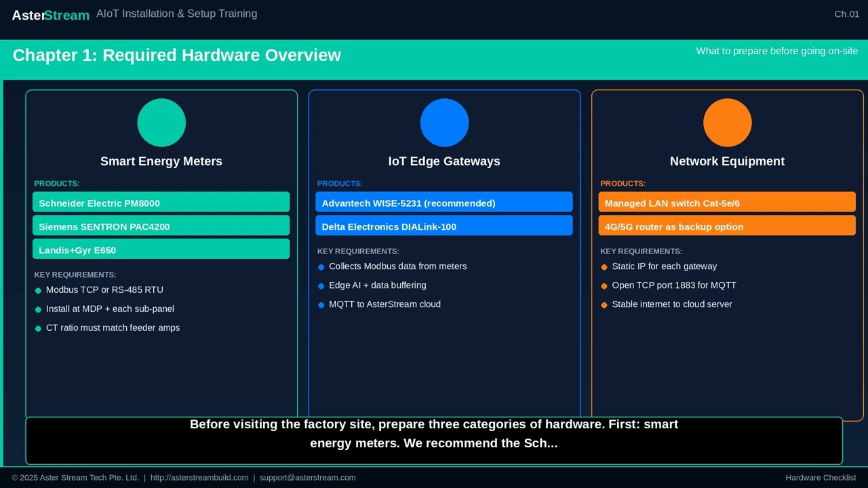Click the subtitle caption box at the bottom
The height and width of the screenshot is (488, 868).
[x=434, y=441]
